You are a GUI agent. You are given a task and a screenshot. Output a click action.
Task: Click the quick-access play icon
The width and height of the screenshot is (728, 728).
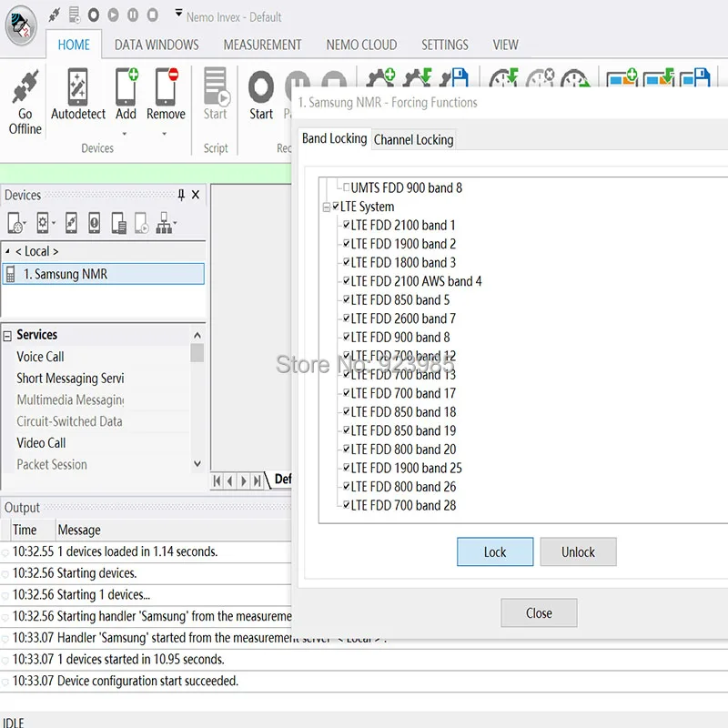pos(113,15)
